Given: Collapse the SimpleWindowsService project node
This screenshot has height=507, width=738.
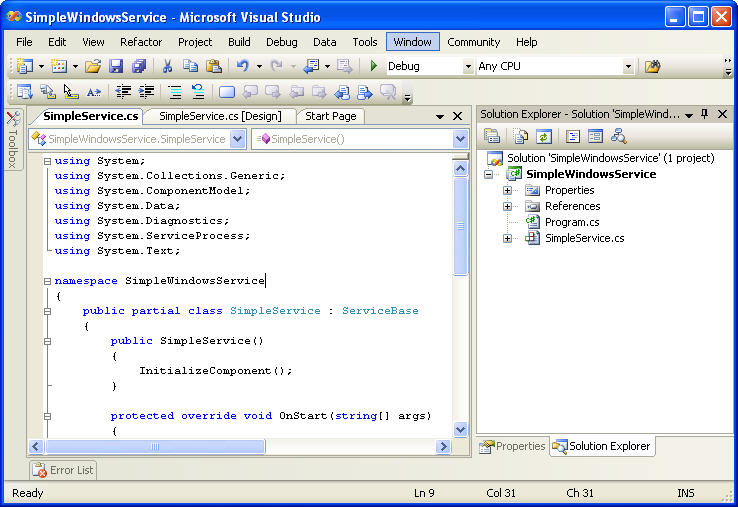Looking at the screenshot, I should (489, 174).
